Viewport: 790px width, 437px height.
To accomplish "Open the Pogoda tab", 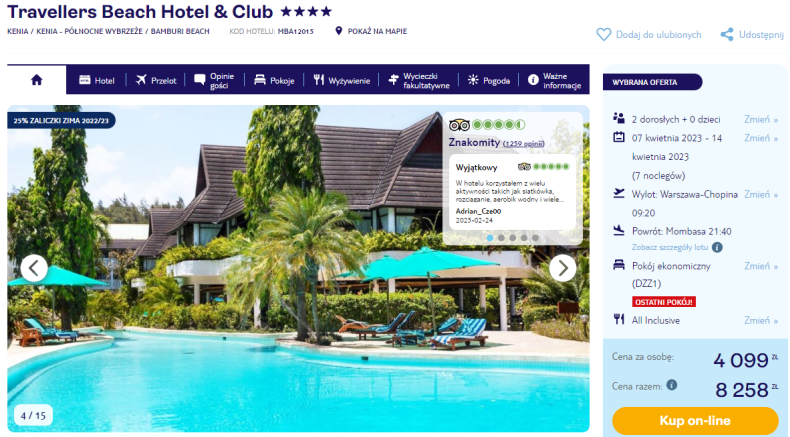I will pos(488,80).
